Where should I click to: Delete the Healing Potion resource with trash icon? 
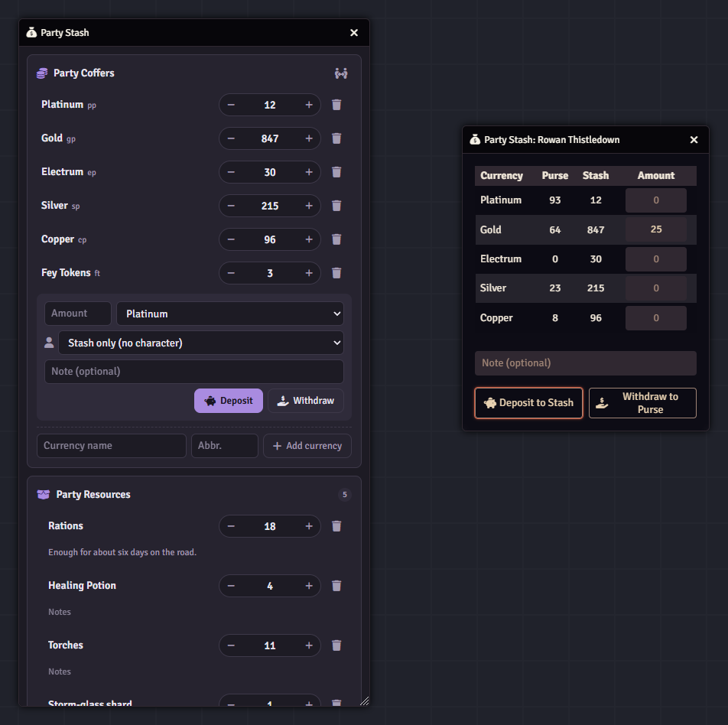click(336, 586)
